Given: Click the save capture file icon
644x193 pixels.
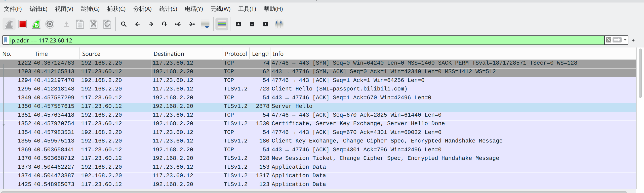Looking at the screenshot, I should click(80, 24).
